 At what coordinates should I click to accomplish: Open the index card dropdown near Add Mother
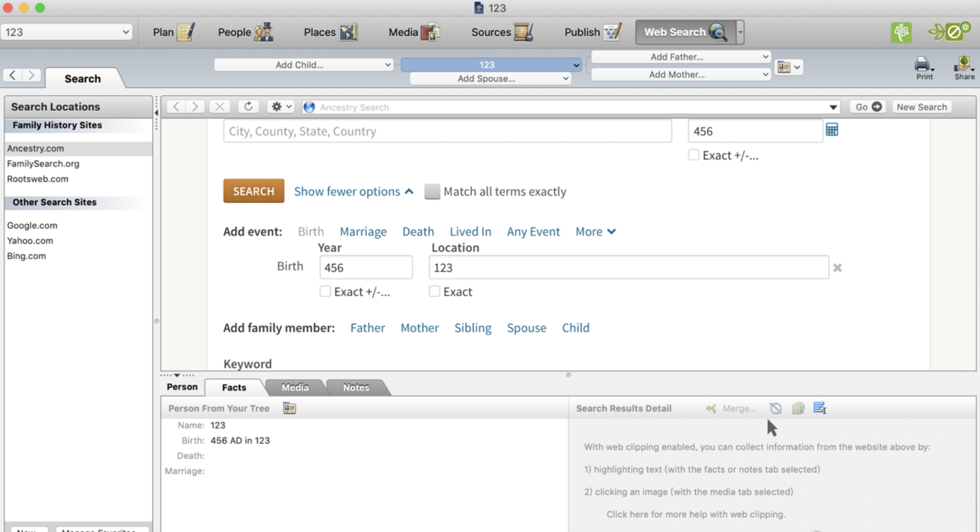coord(789,67)
